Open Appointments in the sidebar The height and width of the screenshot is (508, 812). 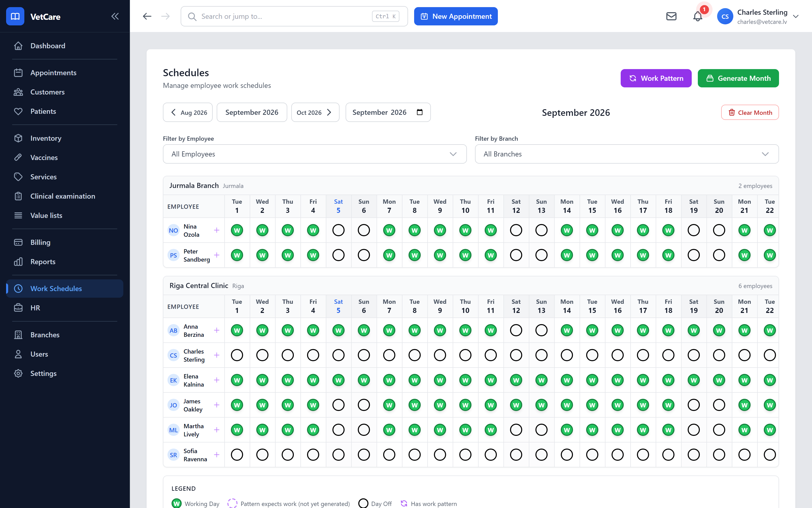click(65, 73)
